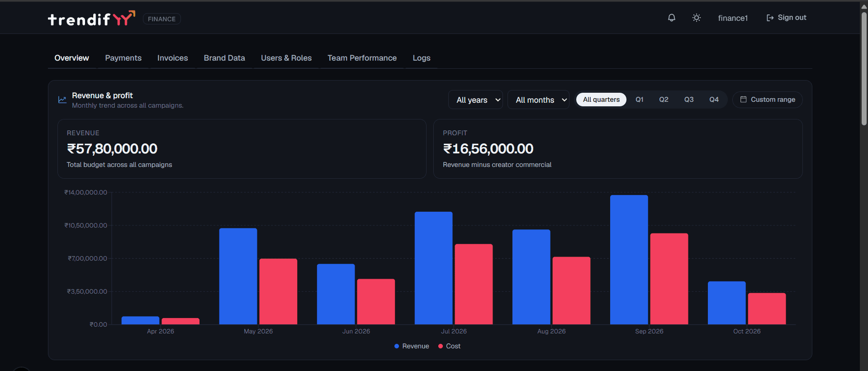View the Team Performance tab
The image size is (868, 371).
(362, 58)
